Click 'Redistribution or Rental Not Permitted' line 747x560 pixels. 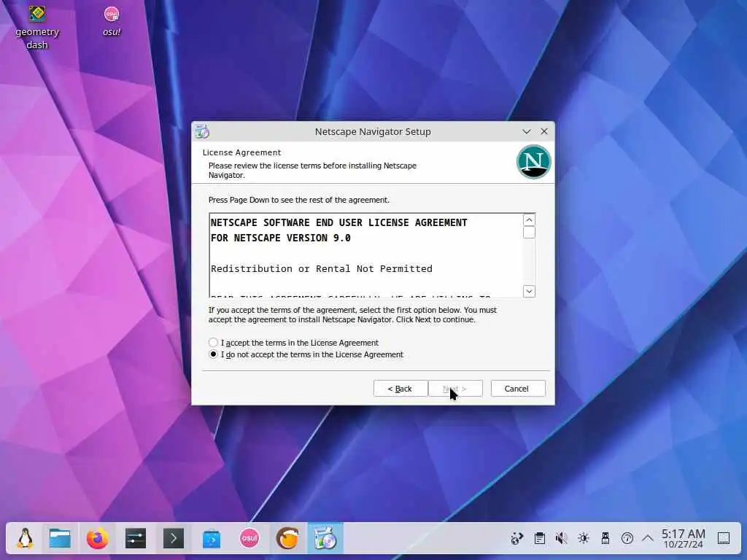tap(322, 268)
